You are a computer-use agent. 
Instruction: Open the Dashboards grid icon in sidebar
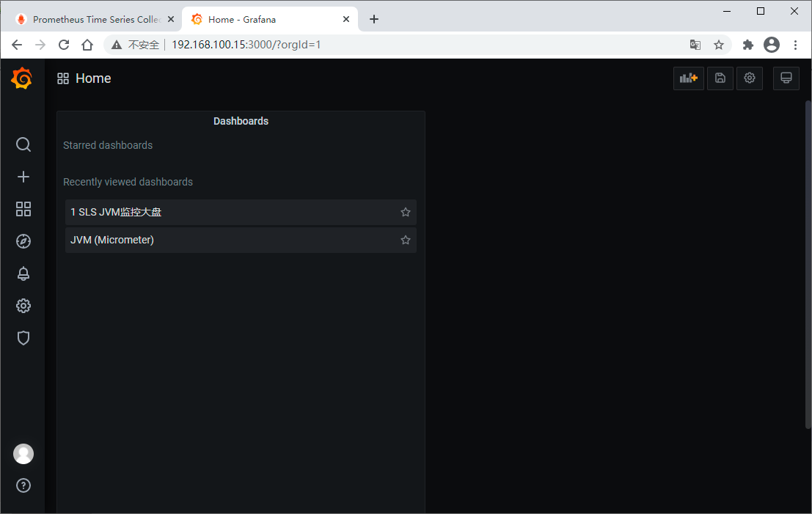coord(23,209)
